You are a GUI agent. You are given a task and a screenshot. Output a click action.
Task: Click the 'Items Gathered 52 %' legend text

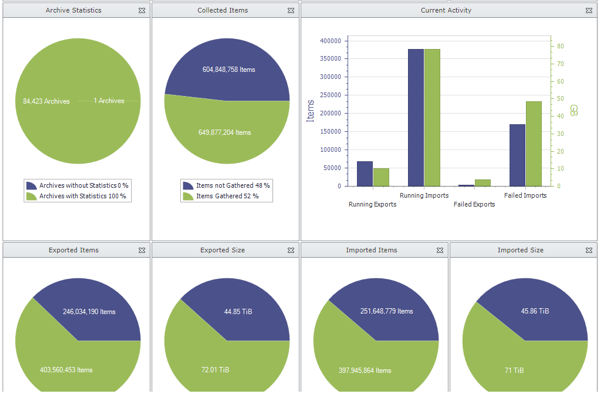[x=227, y=196]
